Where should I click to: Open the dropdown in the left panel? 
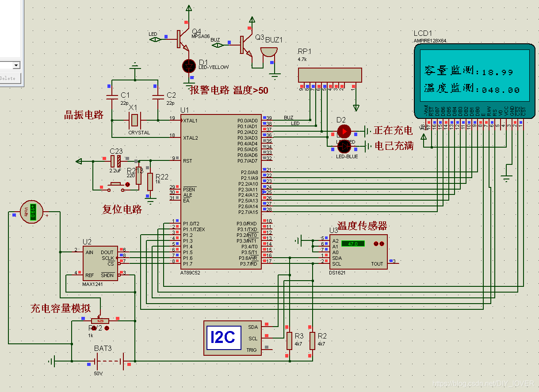(x=16, y=65)
